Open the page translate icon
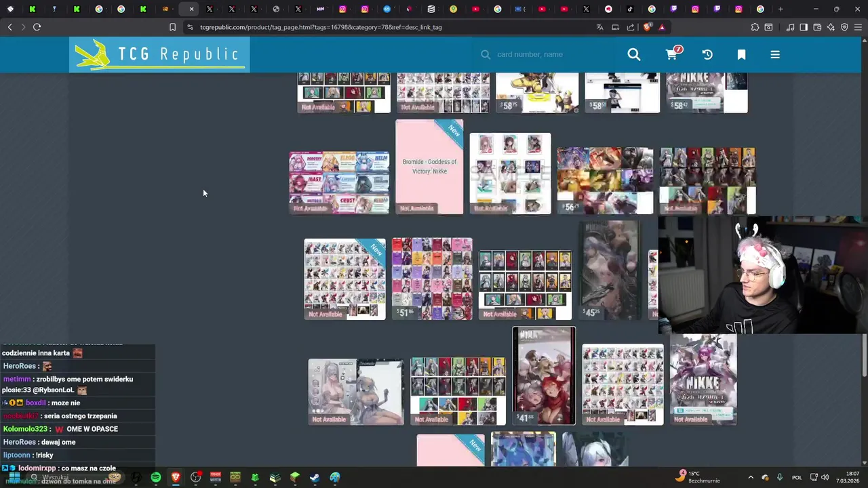Screen dimensions: 868x488 599,27
